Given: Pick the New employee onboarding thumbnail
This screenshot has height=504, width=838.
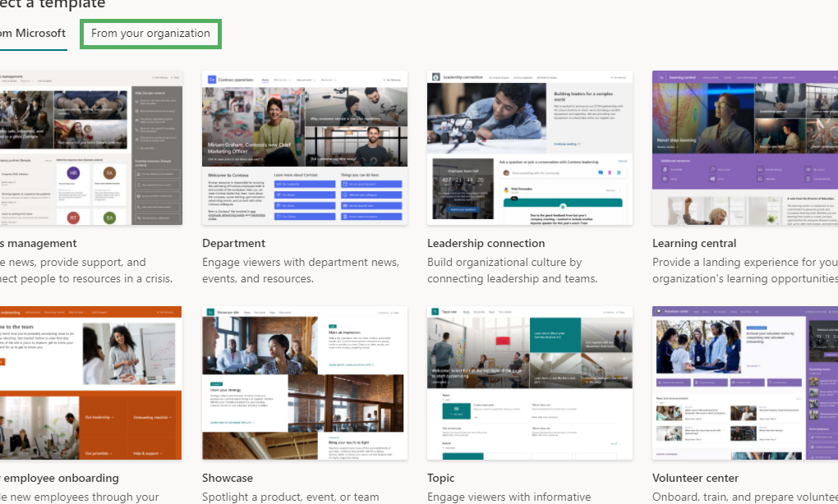Looking at the screenshot, I should point(90,383).
